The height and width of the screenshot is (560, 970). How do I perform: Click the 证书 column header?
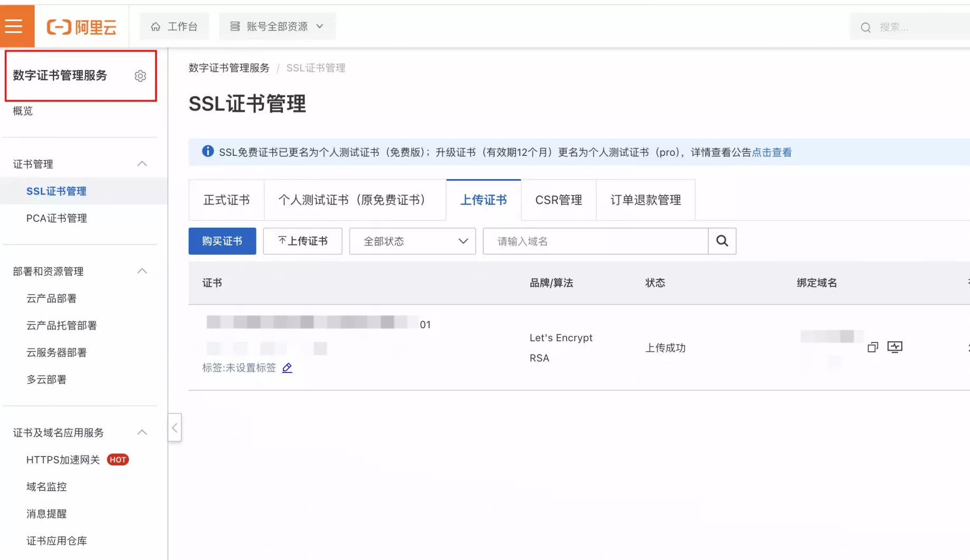212,283
